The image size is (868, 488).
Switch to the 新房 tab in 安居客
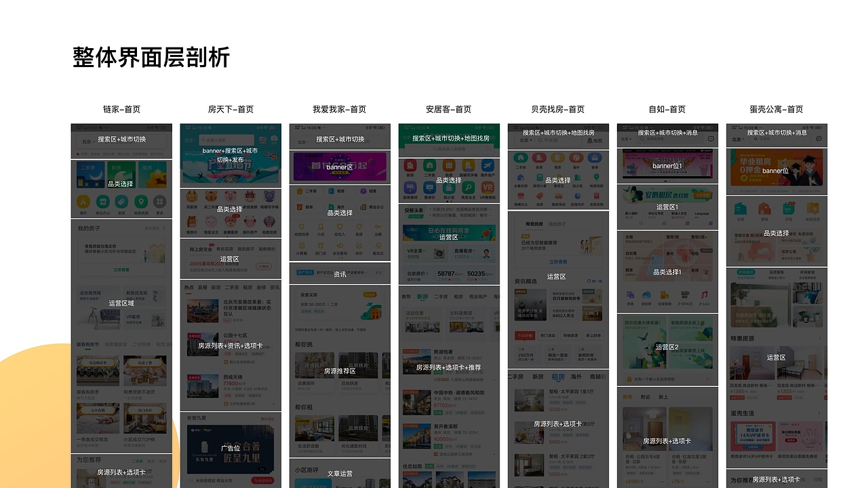422,296
